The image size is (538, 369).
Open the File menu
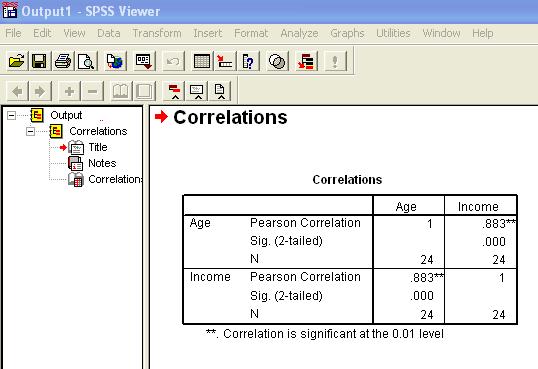click(x=13, y=33)
